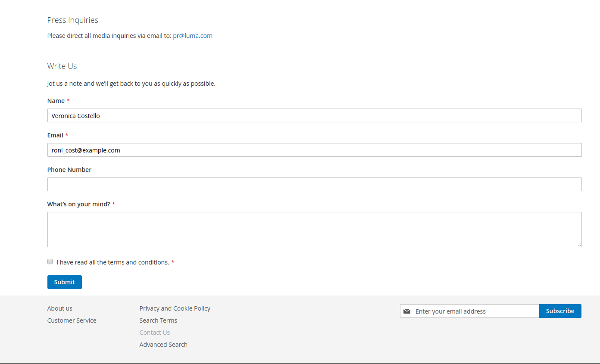The image size is (600, 364).
Task: Open Privacy and Cookie Policy
Action: (x=175, y=308)
